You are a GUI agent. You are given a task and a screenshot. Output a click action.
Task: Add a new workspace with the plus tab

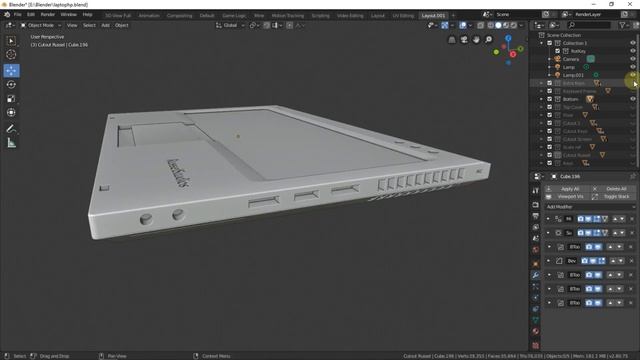click(x=453, y=16)
